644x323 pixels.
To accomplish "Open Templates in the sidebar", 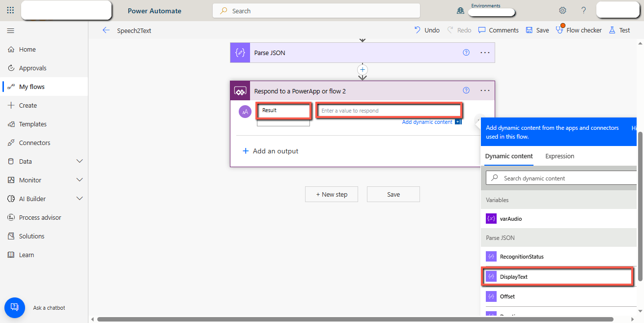I will [44, 124].
